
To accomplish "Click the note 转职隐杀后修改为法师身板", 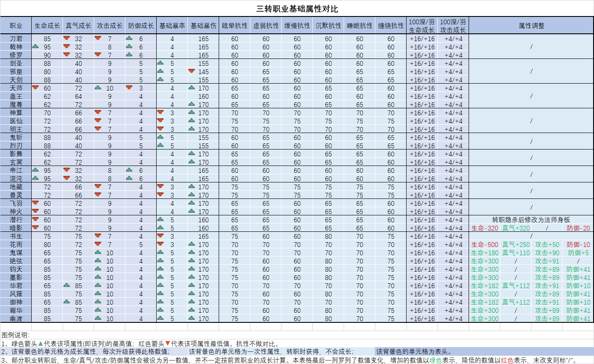I will [x=532, y=220].
